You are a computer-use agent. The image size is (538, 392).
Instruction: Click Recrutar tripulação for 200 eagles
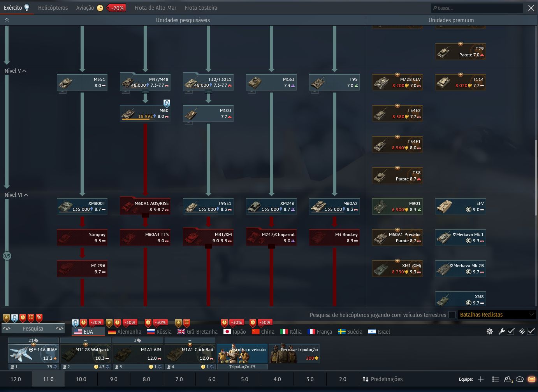point(294,353)
